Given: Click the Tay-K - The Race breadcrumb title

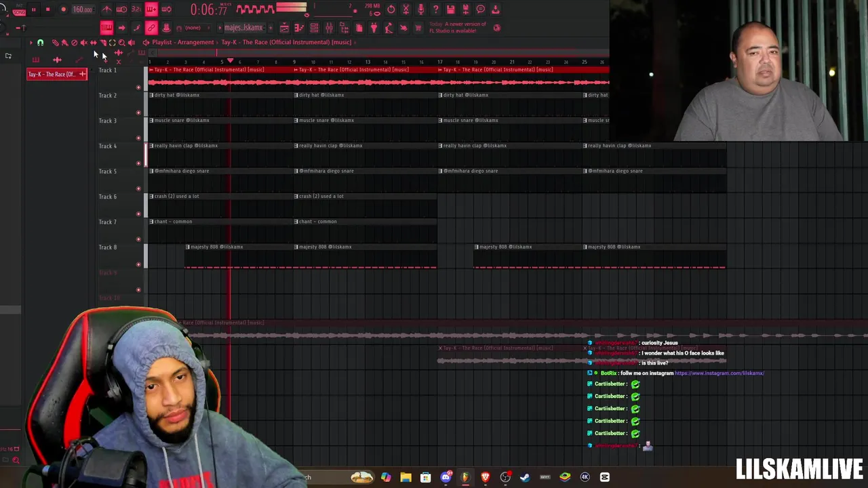Looking at the screenshot, I should (286, 42).
